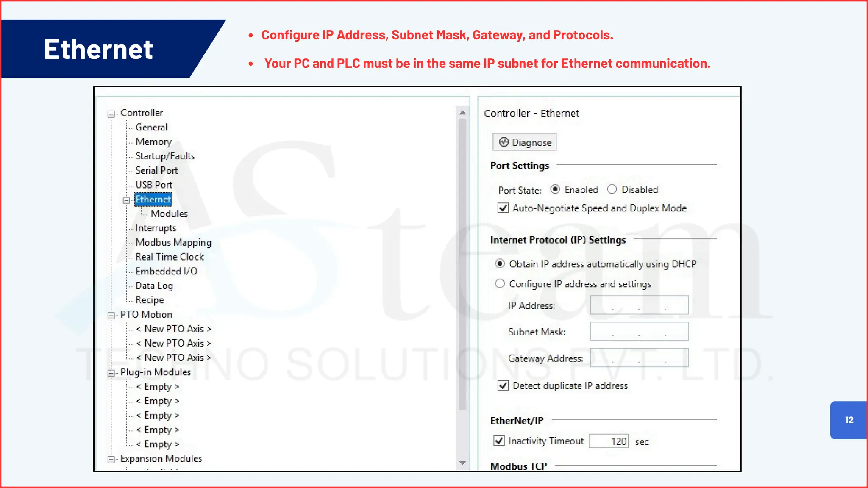Click the Subnet Mask input field
The image size is (868, 488).
639,331
